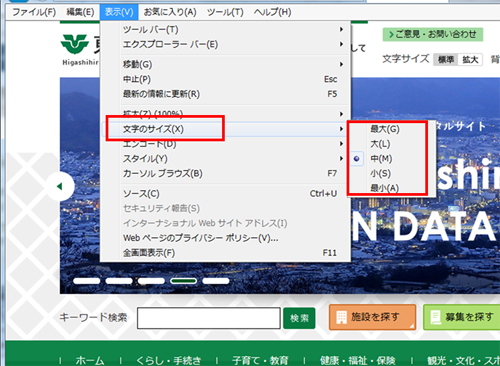Set page 文字サイズ to 標準
The width and height of the screenshot is (500, 366).
tap(446, 60)
